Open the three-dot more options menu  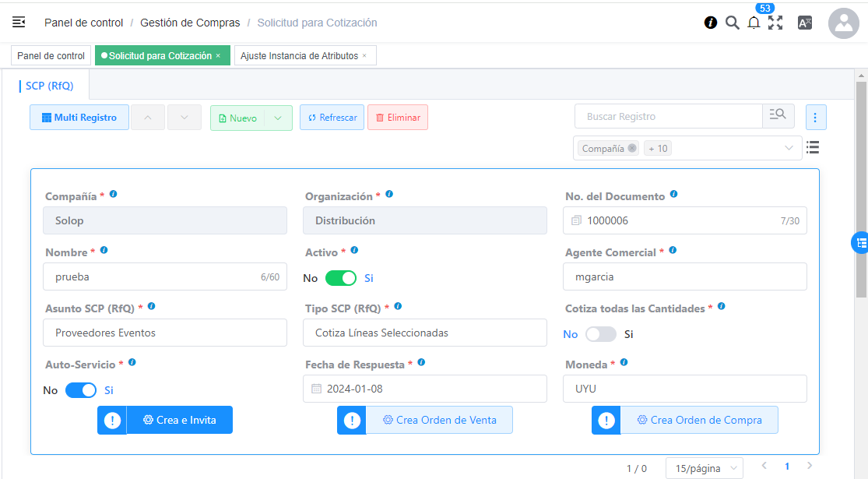point(815,118)
